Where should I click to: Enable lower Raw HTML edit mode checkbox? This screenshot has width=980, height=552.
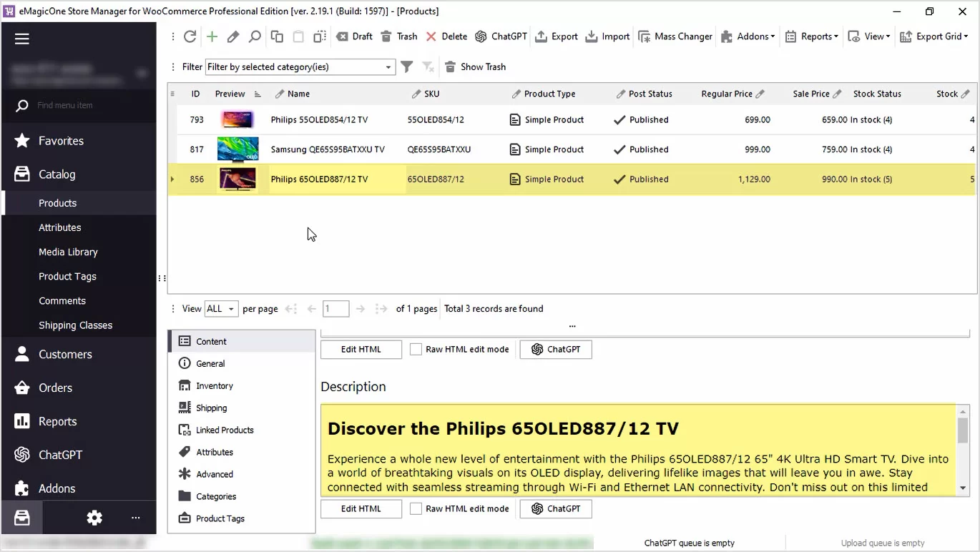416,509
